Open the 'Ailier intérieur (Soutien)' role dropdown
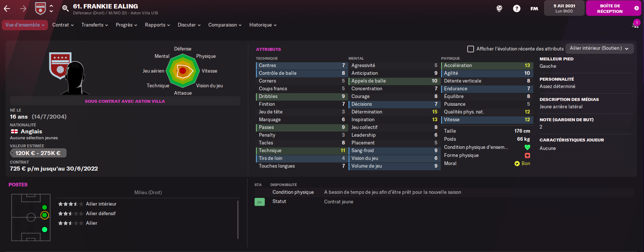644x252 pixels. [599, 48]
